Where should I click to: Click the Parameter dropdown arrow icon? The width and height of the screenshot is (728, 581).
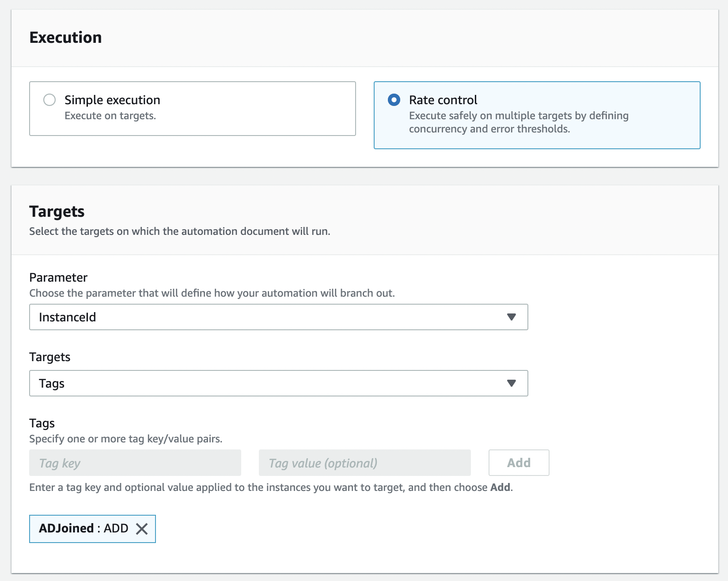[x=512, y=317]
